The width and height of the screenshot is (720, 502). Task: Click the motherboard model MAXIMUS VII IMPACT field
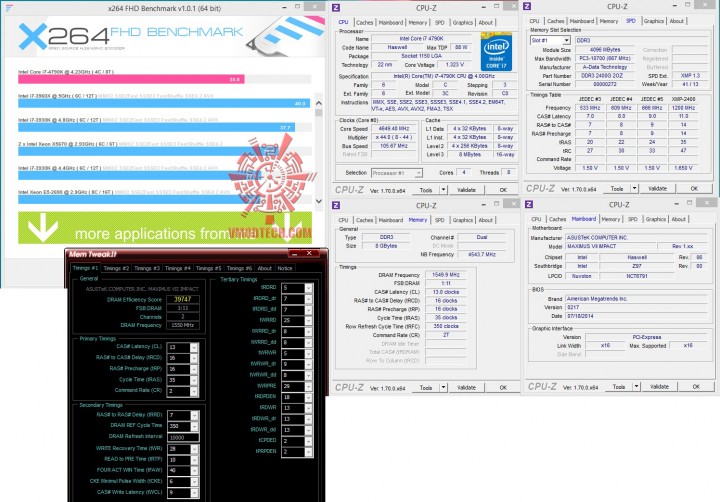pos(610,246)
